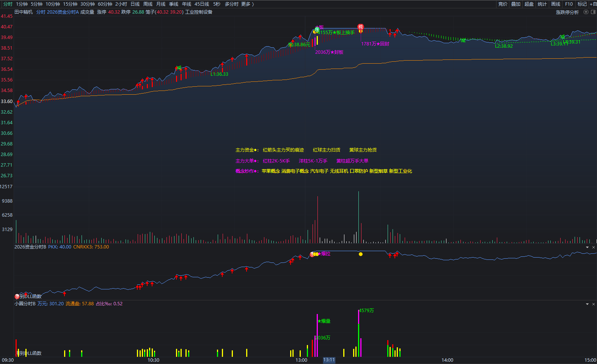The width and height of the screenshot is (597, 364).
Task: Open the 月线 monthly chart
Action: (161, 4)
